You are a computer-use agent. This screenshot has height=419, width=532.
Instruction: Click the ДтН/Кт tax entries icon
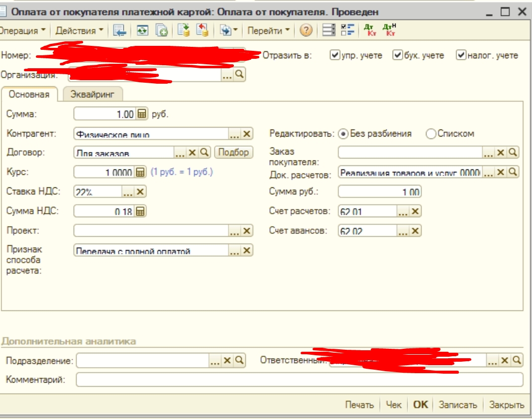click(389, 31)
